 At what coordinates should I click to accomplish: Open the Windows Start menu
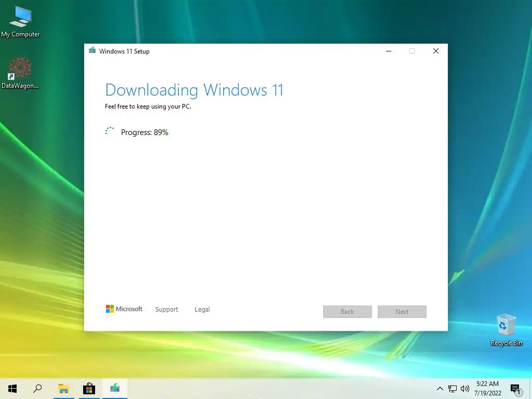click(x=12, y=389)
